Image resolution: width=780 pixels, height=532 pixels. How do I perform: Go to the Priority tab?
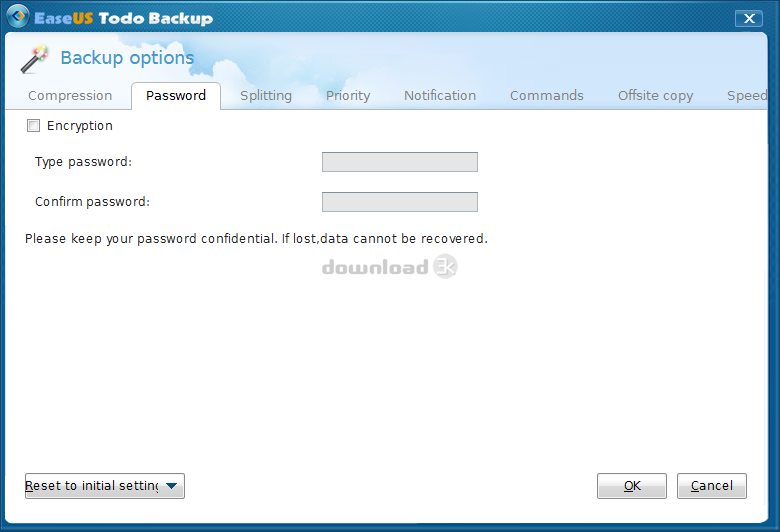click(x=348, y=96)
